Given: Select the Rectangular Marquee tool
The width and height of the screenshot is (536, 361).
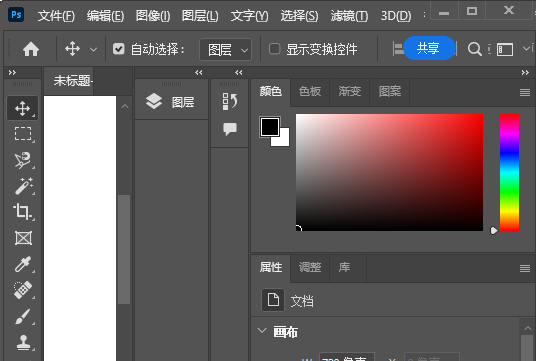Looking at the screenshot, I should coord(23,134).
